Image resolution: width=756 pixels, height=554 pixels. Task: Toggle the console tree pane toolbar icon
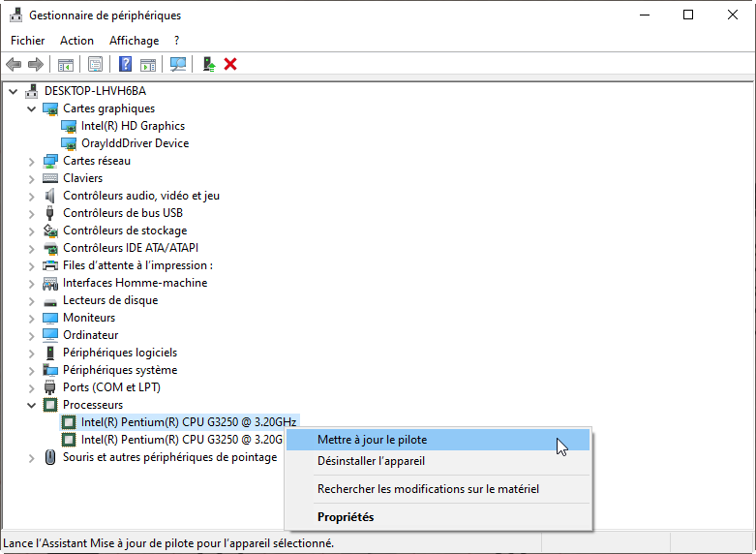pos(66,64)
